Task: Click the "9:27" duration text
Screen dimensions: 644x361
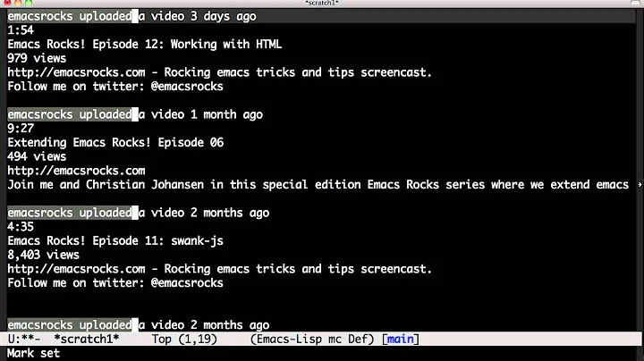Action: (x=21, y=129)
